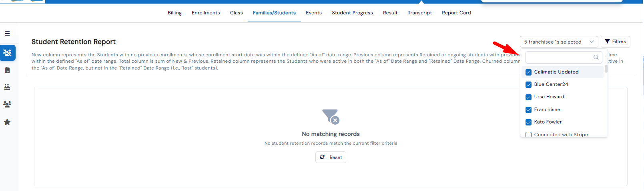Switch to the Student Progress tab
This screenshot has width=644, height=191.
(x=352, y=13)
